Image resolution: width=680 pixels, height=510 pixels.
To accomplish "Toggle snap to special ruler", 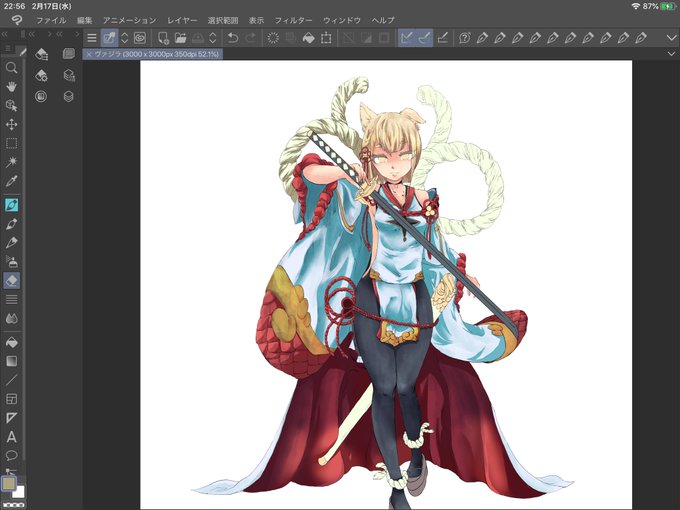I will pyautogui.click(x=424, y=38).
